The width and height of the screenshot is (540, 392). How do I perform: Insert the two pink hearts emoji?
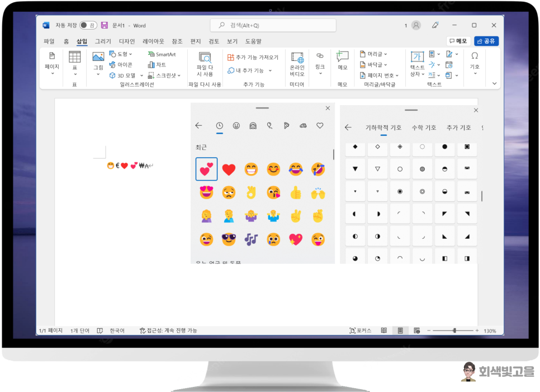pyautogui.click(x=206, y=169)
